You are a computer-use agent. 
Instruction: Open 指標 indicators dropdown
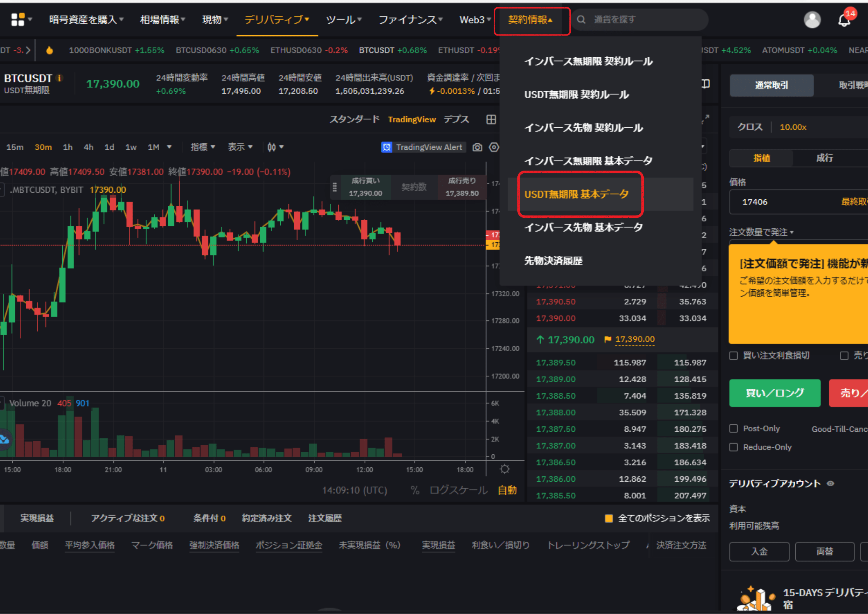pos(203,147)
